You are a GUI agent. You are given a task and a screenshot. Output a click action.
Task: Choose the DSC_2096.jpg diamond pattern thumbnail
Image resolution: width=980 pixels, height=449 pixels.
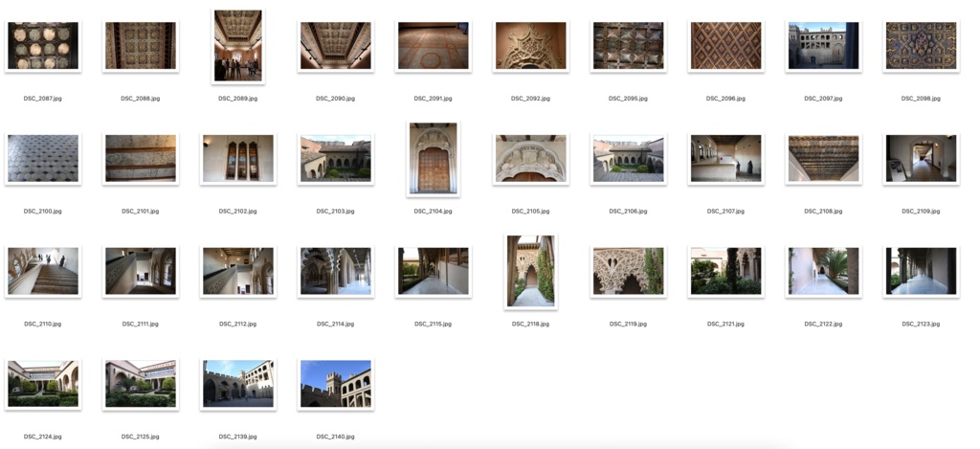pos(725,46)
